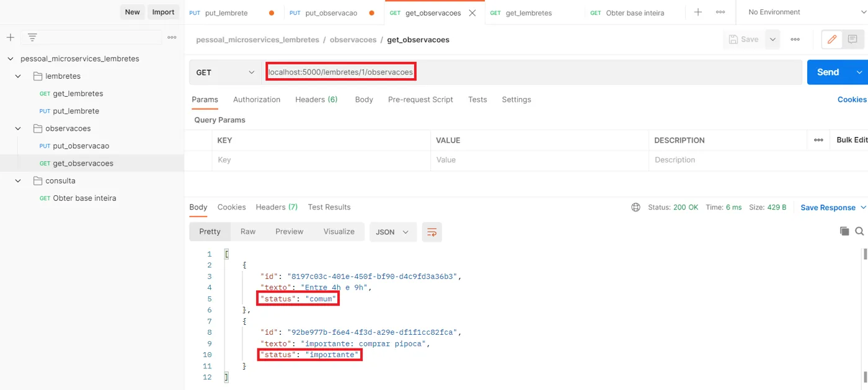Click the network globe icon in response
This screenshot has height=390, width=868.
[635, 207]
